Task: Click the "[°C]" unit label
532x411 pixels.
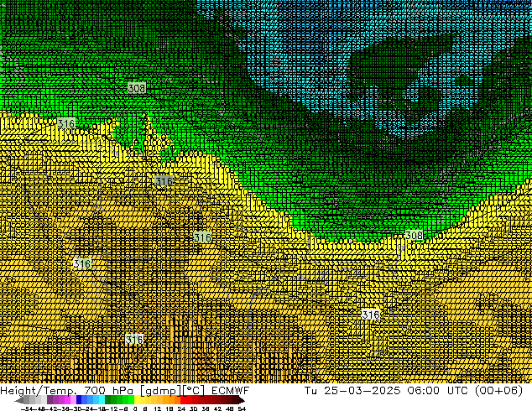Action: 194,391
